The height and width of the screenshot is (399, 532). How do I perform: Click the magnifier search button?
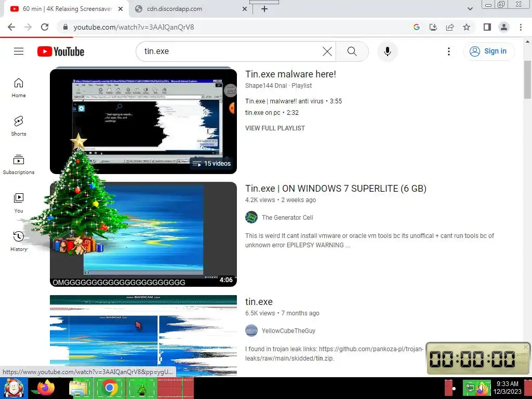(x=352, y=51)
